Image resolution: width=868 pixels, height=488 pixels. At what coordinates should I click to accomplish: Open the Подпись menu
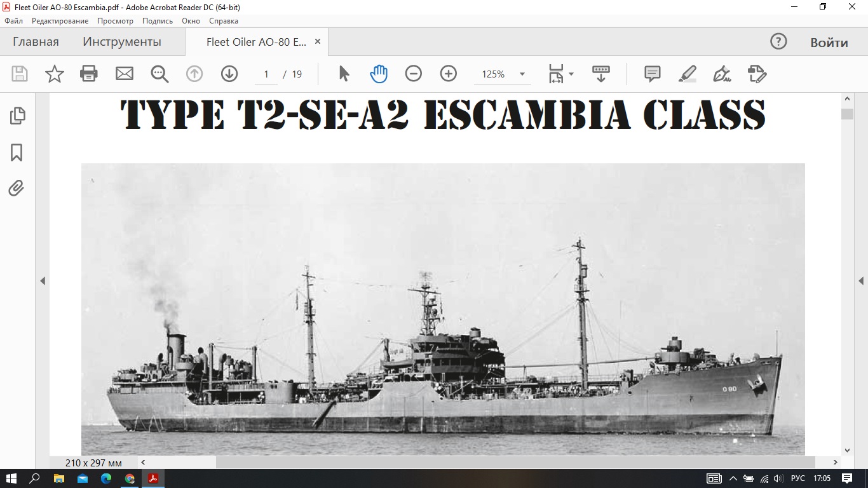click(x=158, y=21)
